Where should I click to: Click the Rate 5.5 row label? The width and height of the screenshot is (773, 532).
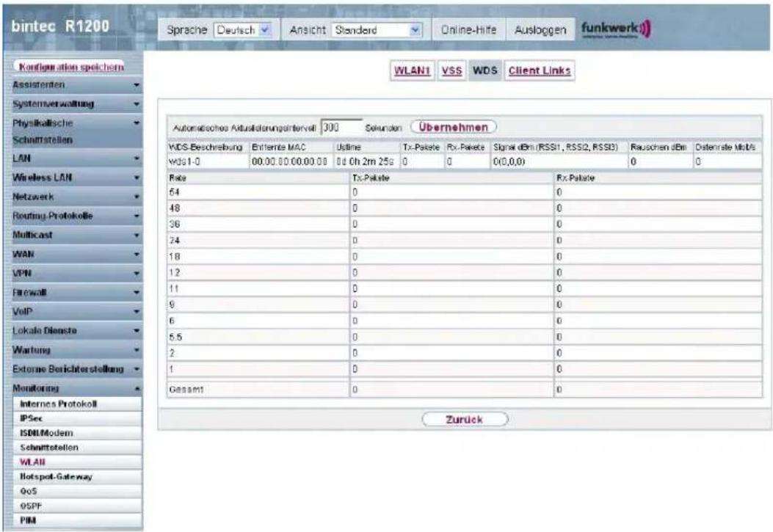pyautogui.click(x=175, y=338)
